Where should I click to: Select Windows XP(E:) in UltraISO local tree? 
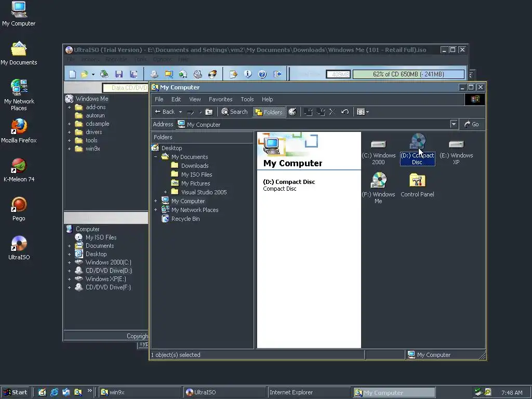pos(105,279)
